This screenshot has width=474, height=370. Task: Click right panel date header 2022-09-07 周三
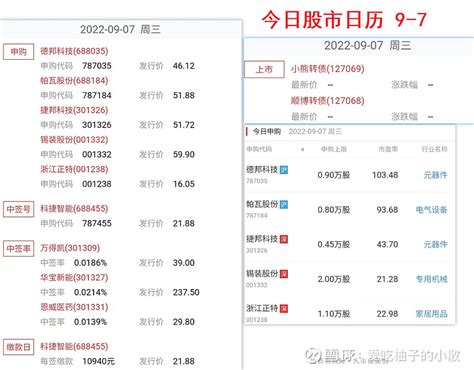367,45
